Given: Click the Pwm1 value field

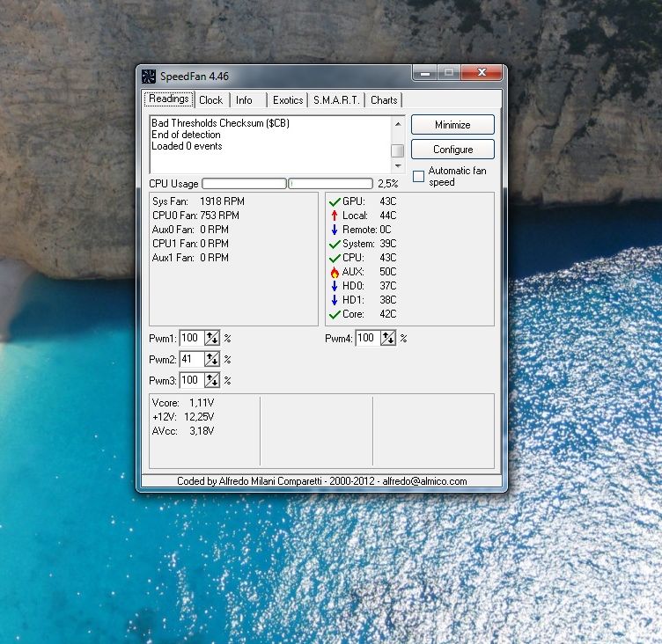Looking at the screenshot, I should coord(192,338).
